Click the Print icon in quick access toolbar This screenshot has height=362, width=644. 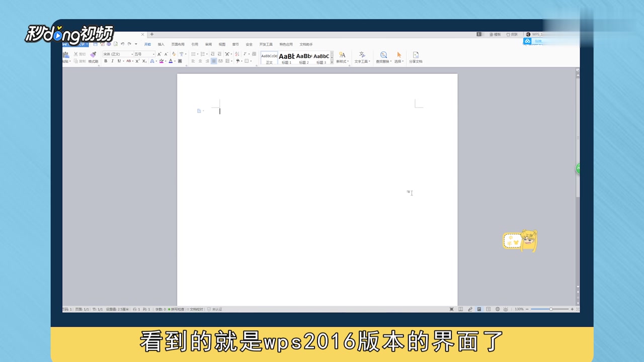tap(109, 44)
